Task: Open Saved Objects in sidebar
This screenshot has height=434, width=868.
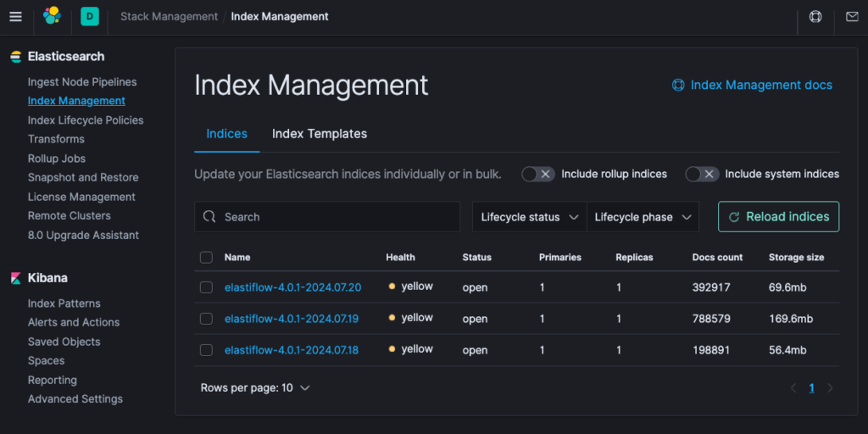Action: pyautogui.click(x=64, y=342)
